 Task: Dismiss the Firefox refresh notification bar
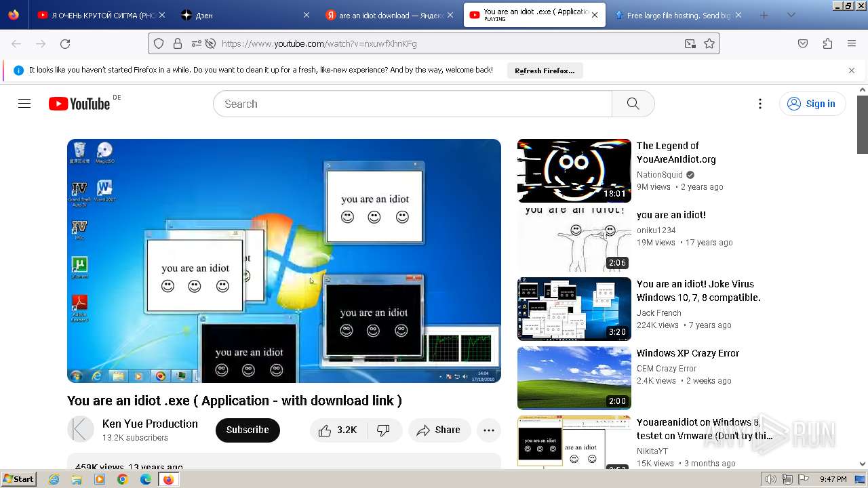852,70
